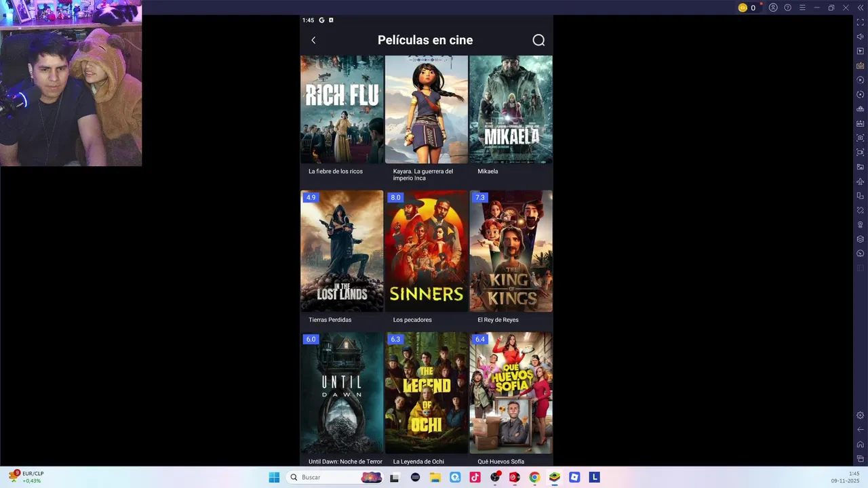The height and width of the screenshot is (488, 868).
Task: Open emulator settings gear in the sidebar
Action: pos(861,415)
